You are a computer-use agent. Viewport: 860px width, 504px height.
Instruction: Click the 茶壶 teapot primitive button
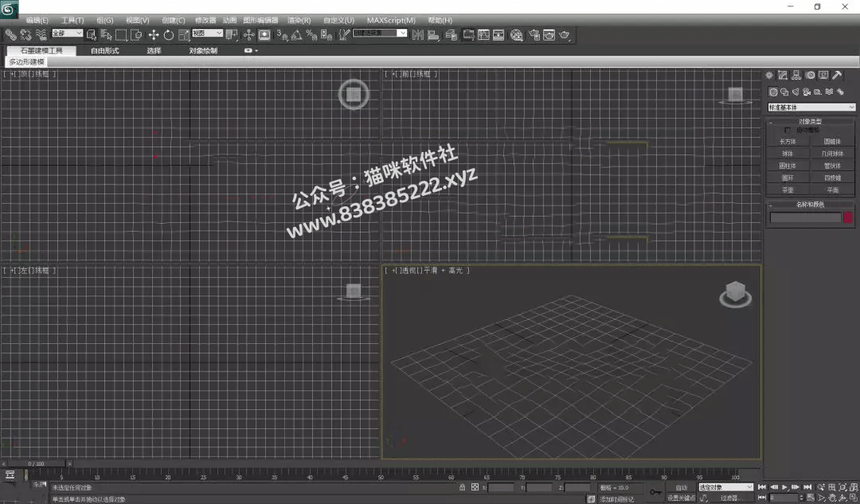[788, 189]
